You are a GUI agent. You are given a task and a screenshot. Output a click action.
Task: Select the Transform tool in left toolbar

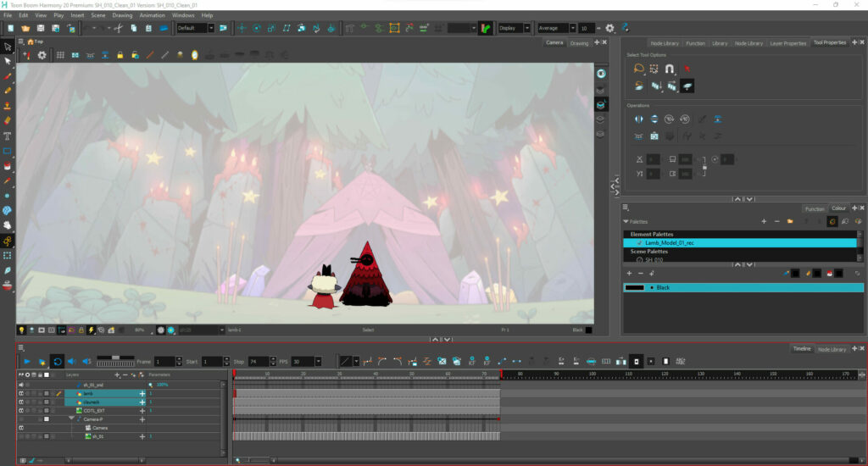coord(7,47)
